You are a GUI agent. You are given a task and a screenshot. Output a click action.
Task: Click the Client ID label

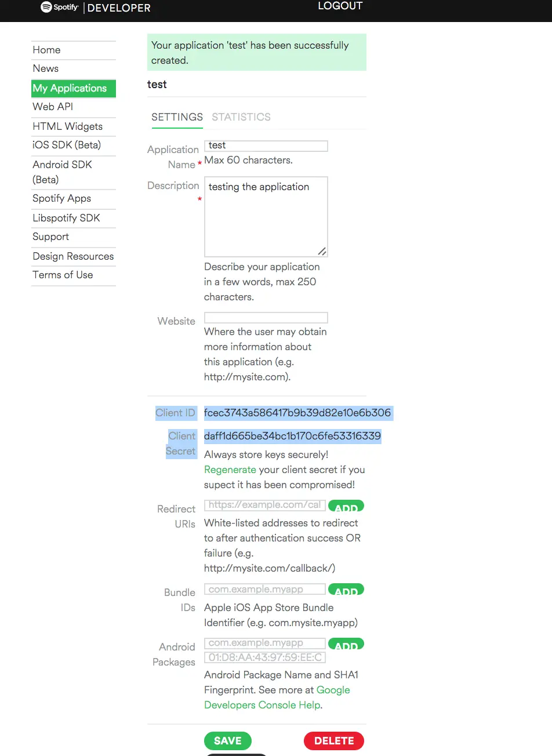[x=175, y=413]
